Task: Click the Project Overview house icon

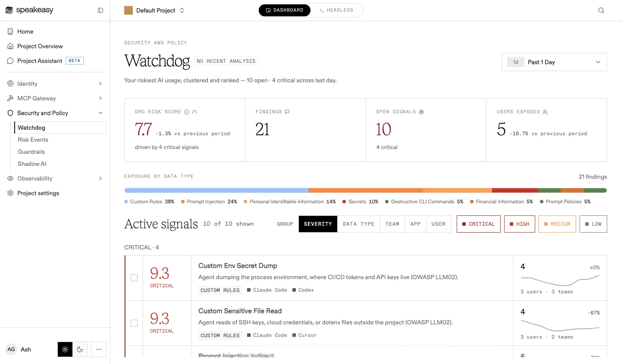Action: tap(10, 46)
